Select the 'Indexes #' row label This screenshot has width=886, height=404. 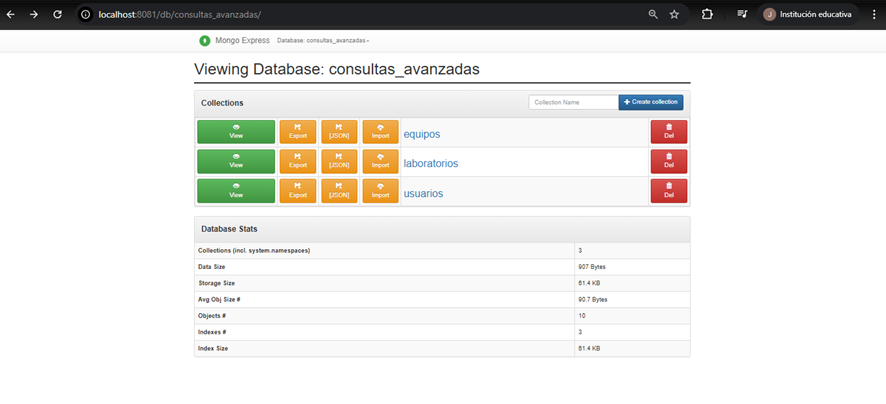pyautogui.click(x=212, y=332)
